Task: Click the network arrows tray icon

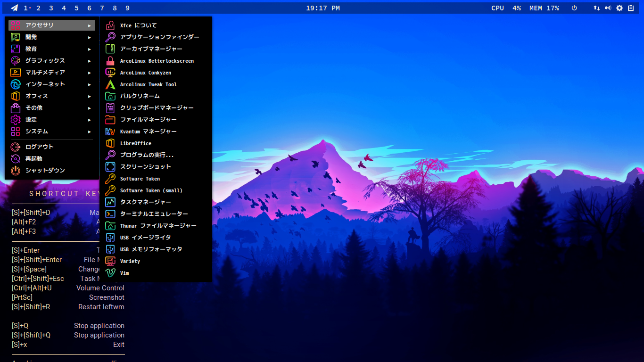Action: [597, 8]
